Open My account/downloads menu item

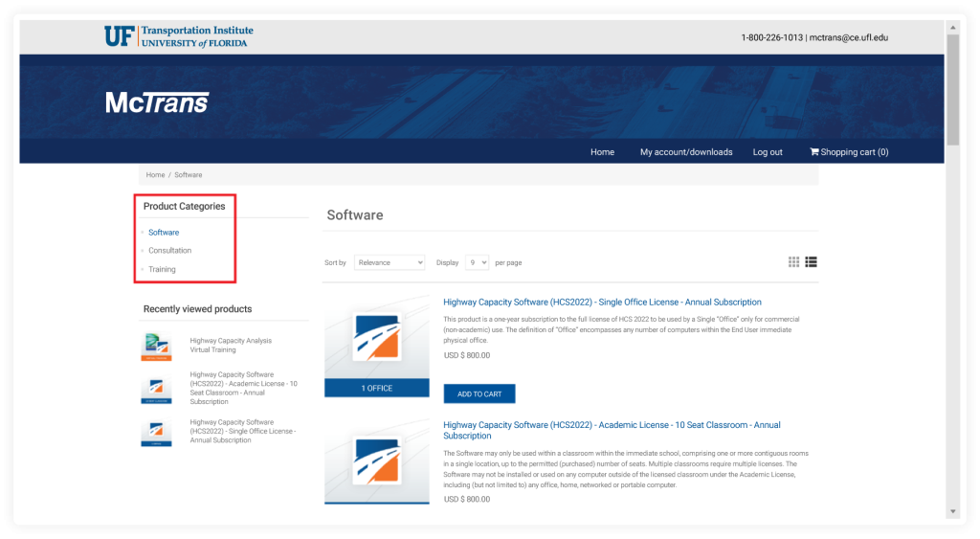pyautogui.click(x=686, y=152)
